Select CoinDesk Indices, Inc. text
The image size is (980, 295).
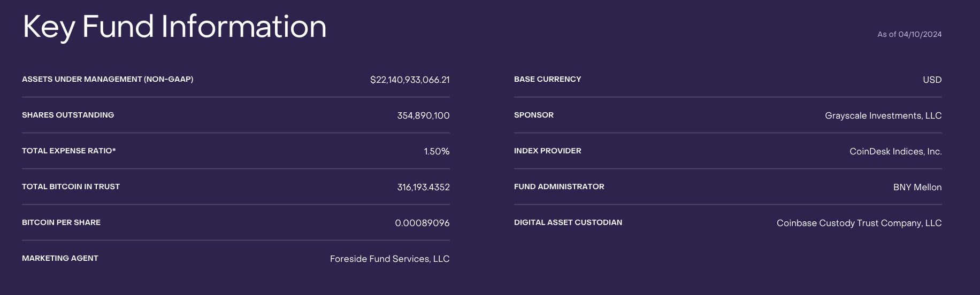tap(895, 151)
